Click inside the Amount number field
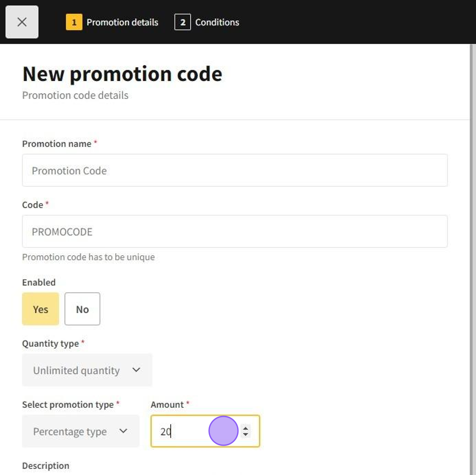 pyautogui.click(x=187, y=431)
